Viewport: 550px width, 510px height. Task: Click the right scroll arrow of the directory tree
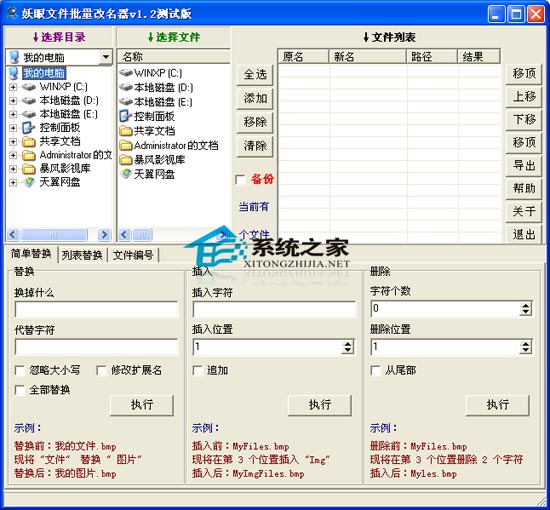pos(104,235)
